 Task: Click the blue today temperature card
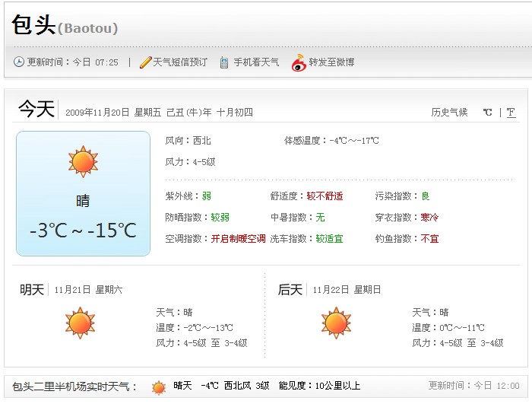pos(83,194)
